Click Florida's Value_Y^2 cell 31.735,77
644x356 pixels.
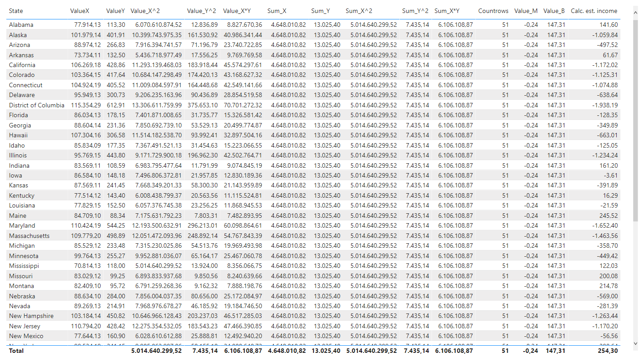[x=204, y=115]
